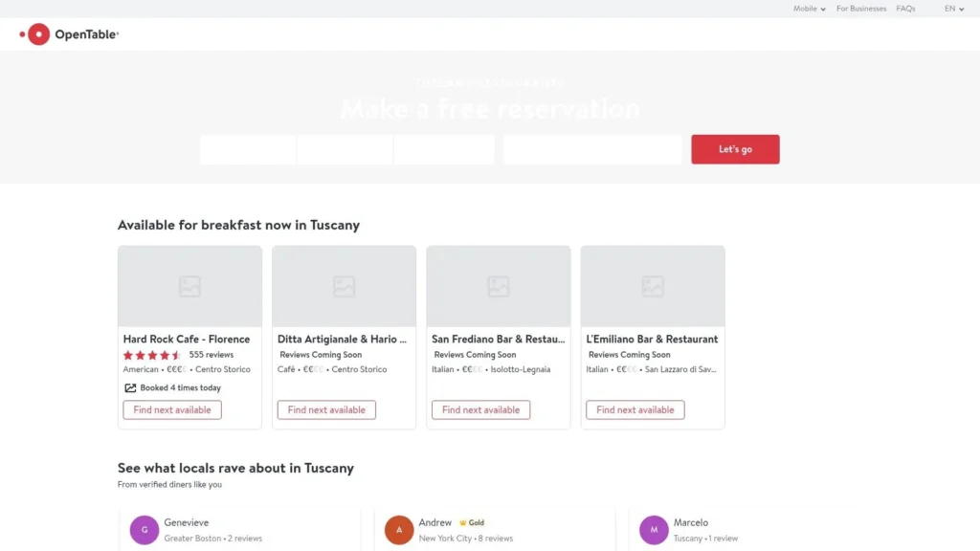Find next available time at L'Emiliano
The height and width of the screenshot is (551, 980).
[635, 409]
